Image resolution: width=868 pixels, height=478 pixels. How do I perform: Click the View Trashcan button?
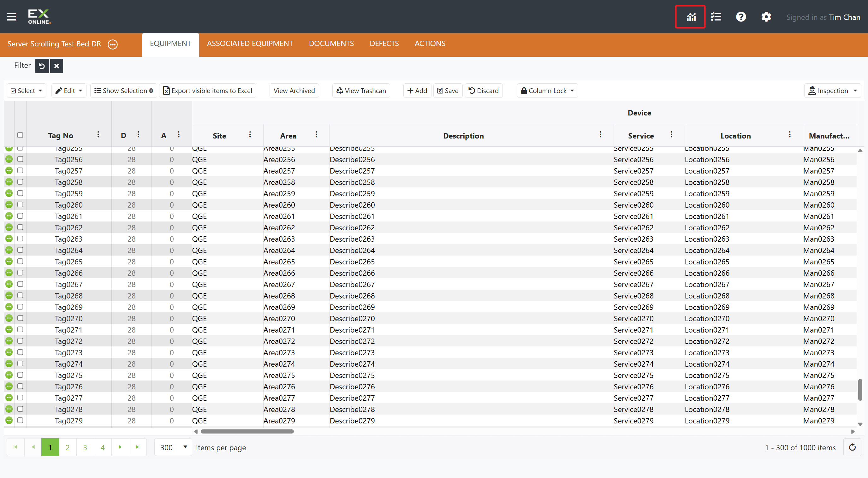point(361,91)
